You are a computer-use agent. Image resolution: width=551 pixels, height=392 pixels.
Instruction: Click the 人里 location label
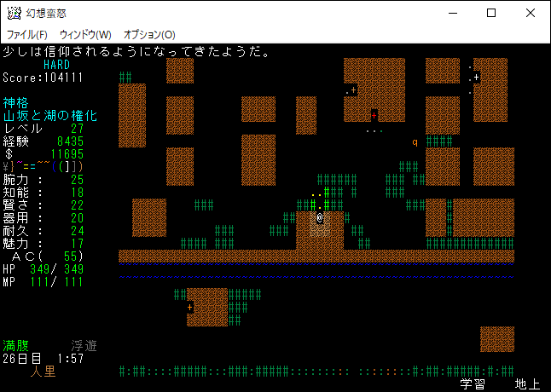[x=43, y=372]
